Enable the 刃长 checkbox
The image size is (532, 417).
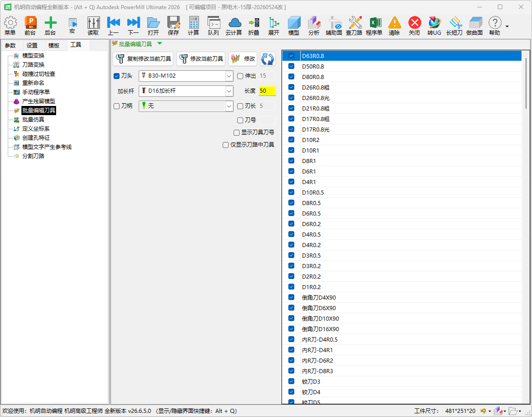240,106
